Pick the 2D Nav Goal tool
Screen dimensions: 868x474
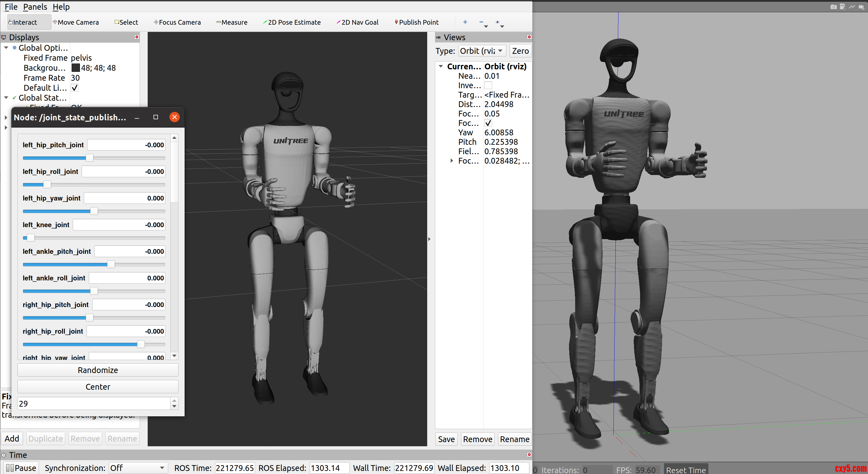(357, 22)
